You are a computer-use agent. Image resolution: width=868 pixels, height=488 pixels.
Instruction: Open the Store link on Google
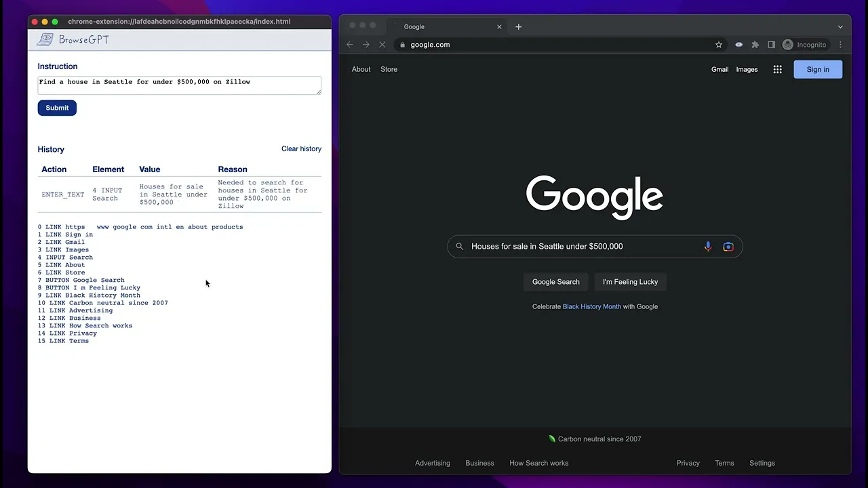pyautogui.click(x=389, y=69)
